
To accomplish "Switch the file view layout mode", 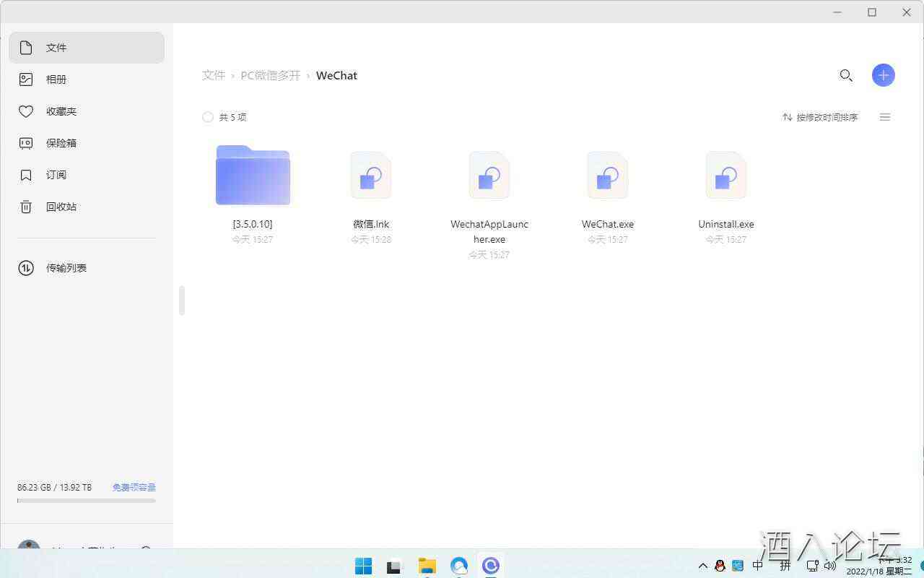I will coord(885,117).
